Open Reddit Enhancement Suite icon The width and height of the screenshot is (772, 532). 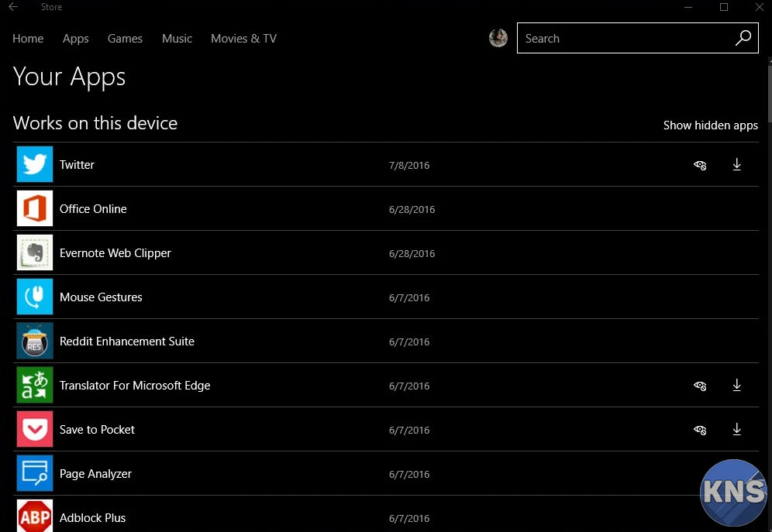(x=35, y=341)
